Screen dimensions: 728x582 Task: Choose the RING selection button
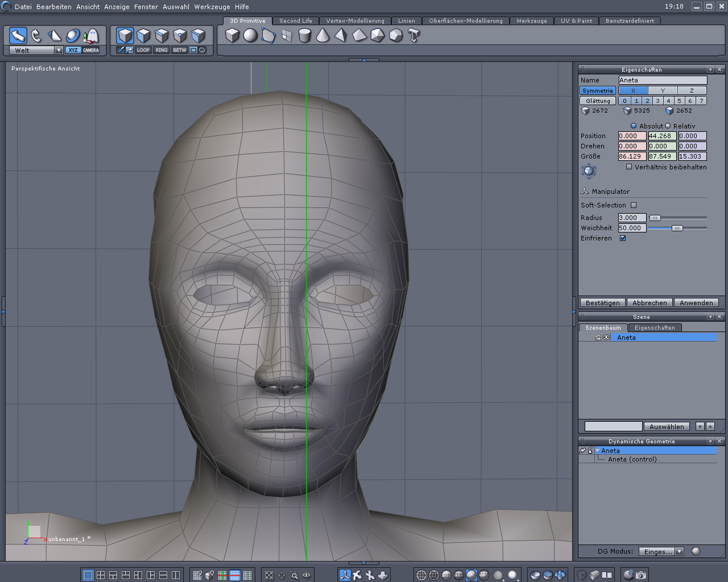tap(162, 50)
